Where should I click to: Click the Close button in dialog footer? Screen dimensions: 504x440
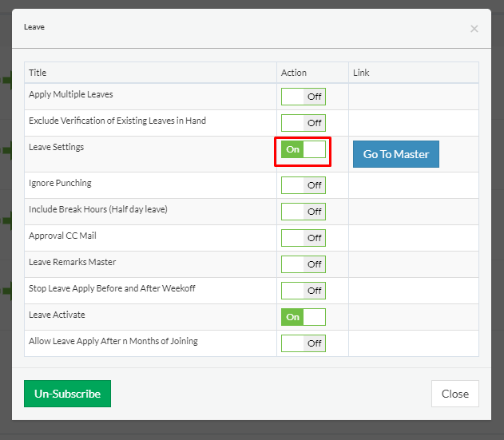click(x=455, y=394)
